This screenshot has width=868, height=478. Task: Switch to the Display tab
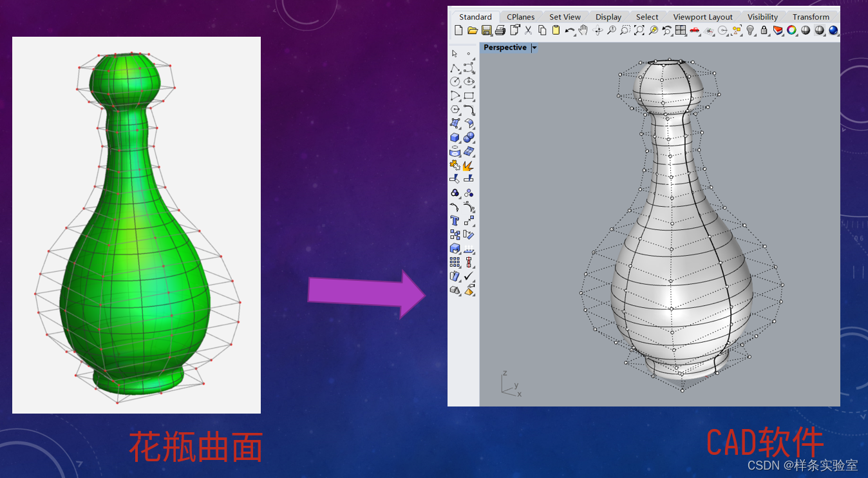[x=609, y=17]
